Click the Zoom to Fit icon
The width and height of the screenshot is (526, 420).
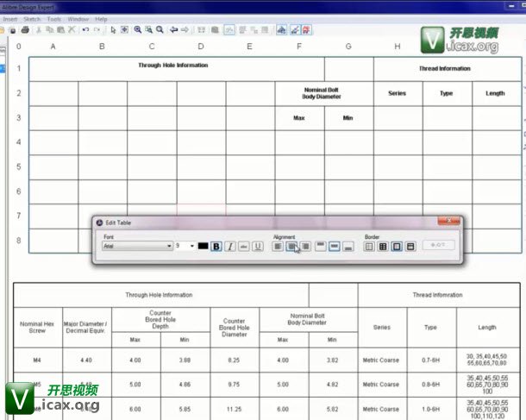point(124,30)
